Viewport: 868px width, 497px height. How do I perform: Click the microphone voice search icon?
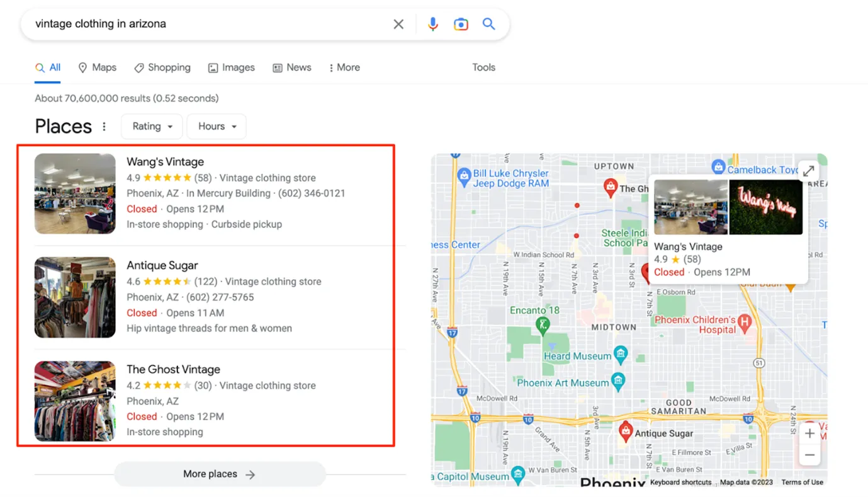click(432, 24)
